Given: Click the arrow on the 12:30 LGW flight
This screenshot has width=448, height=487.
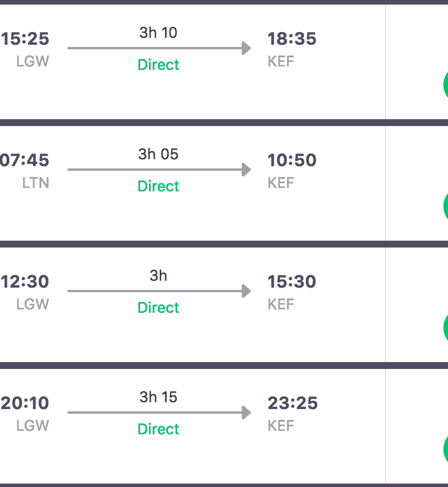Looking at the screenshot, I should click(159, 291).
